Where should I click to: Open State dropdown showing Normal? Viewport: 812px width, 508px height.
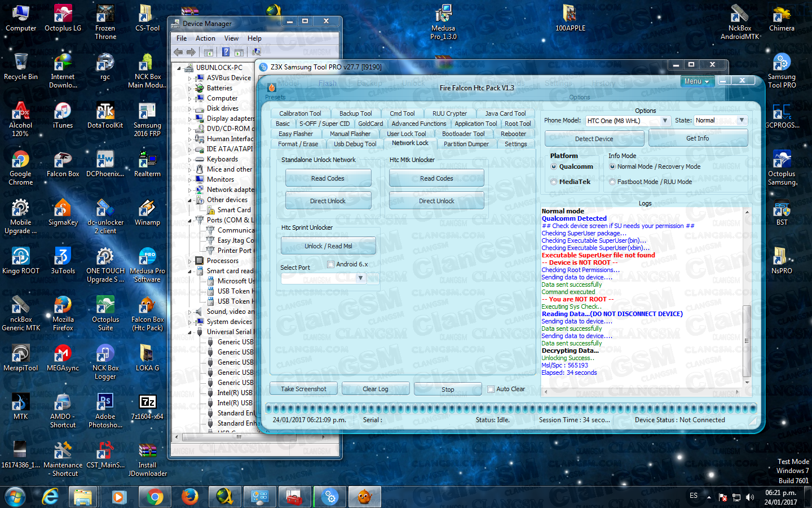721,120
